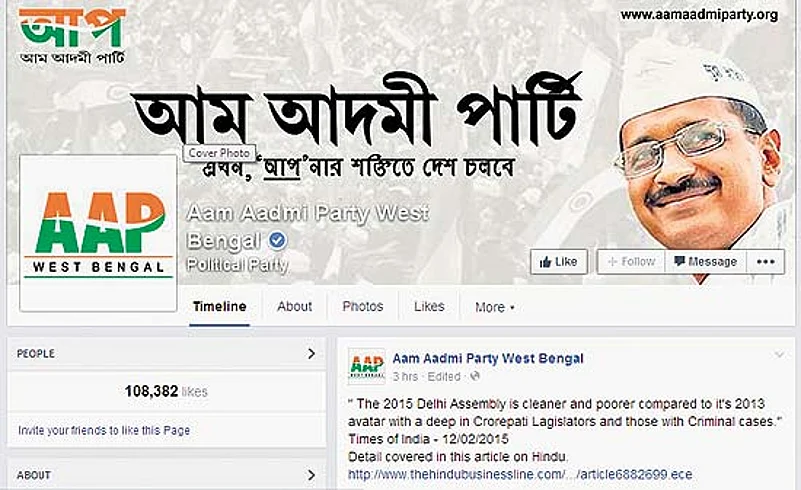Click Invite your friends to like this Page
801x490 pixels.
point(104,430)
